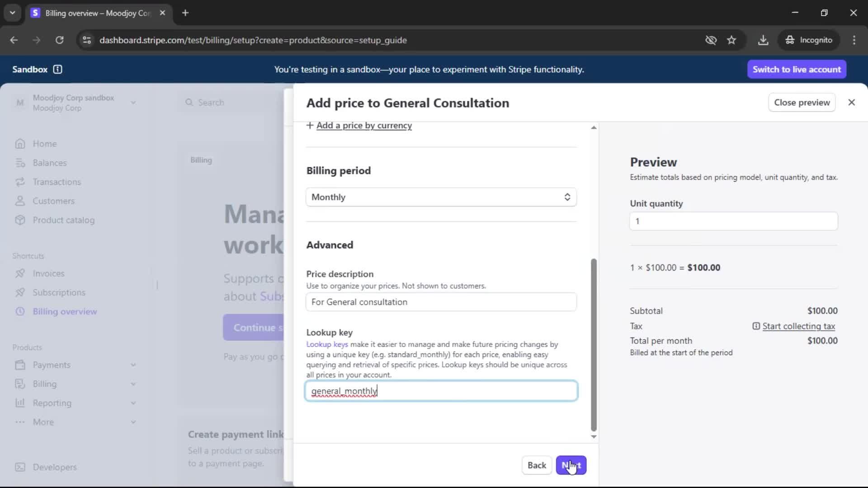Click the tracking protection eye icon
This screenshot has height=488, width=868.
(711, 40)
